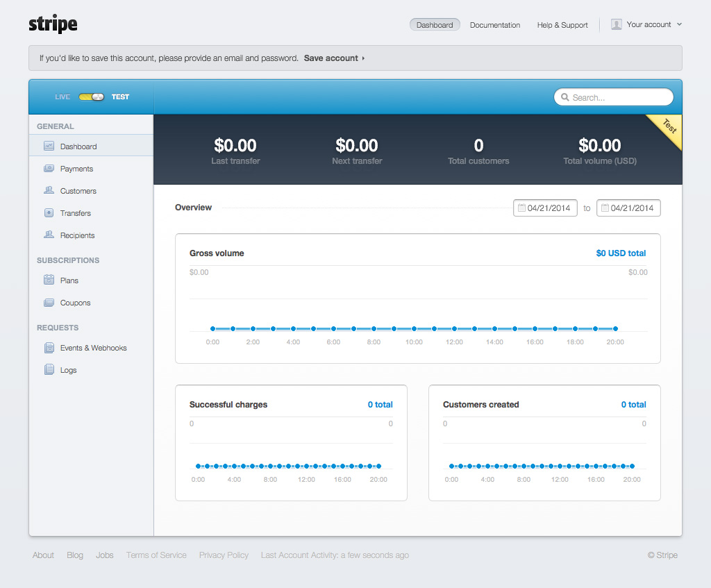Open Recipients using its sidebar icon
The height and width of the screenshot is (588, 711).
coord(49,235)
